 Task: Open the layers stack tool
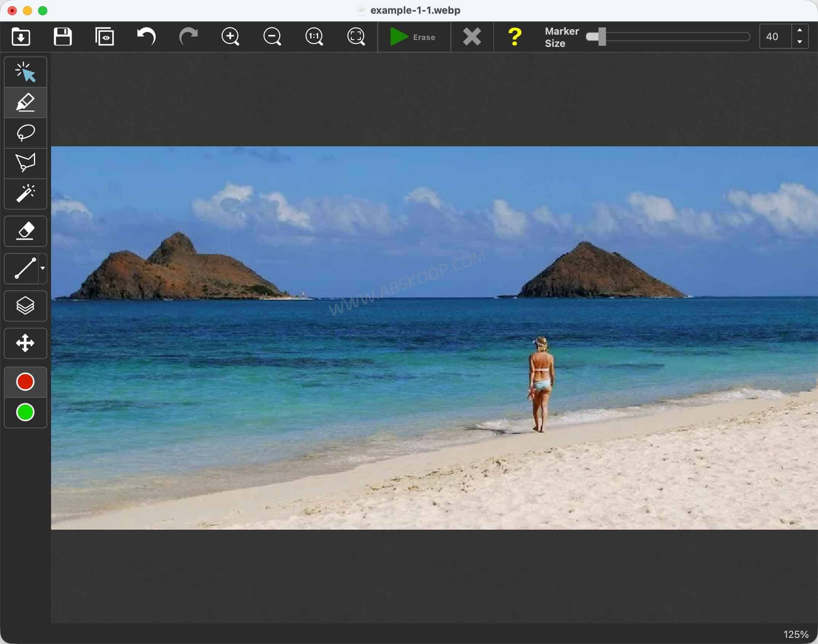[x=26, y=306]
